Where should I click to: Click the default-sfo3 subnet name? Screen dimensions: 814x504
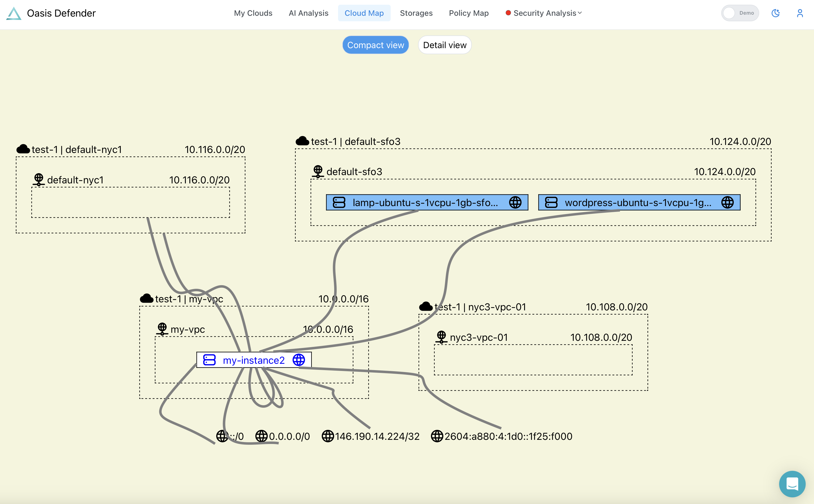click(354, 172)
